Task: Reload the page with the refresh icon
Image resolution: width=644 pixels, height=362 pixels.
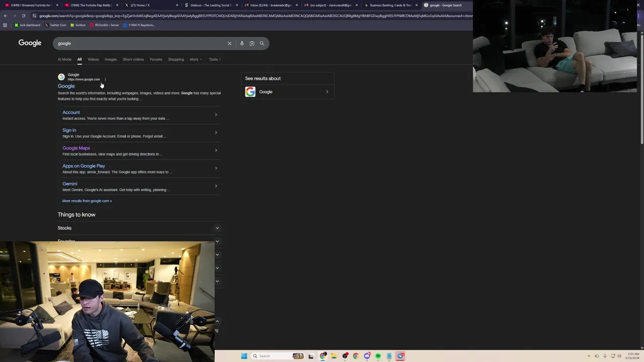Action: (23, 16)
